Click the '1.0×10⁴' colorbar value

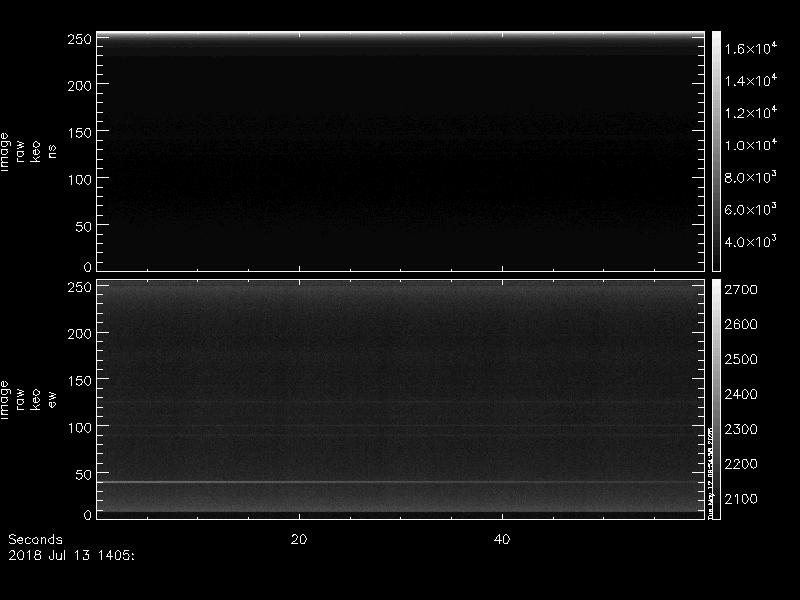point(751,145)
